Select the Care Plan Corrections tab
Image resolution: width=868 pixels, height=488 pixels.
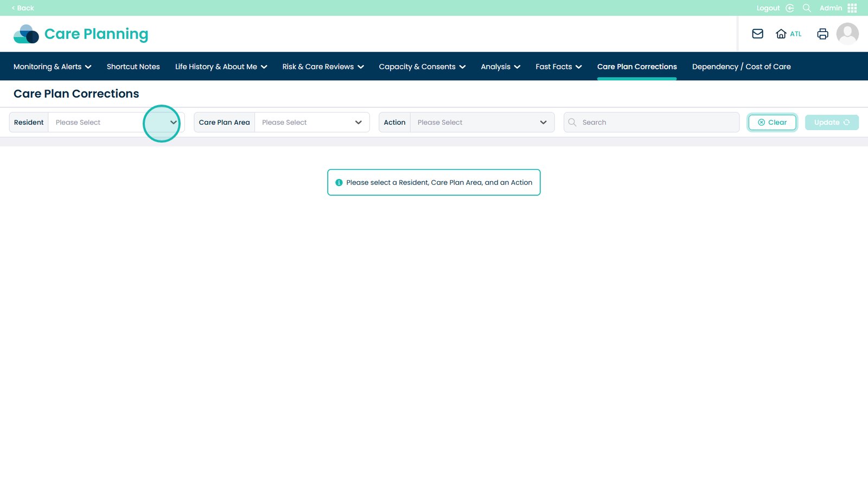[637, 67]
